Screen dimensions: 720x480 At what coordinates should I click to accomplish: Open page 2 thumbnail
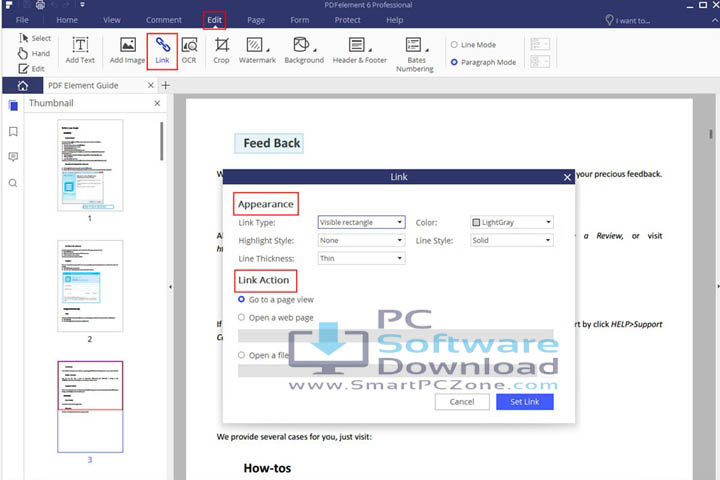90,286
